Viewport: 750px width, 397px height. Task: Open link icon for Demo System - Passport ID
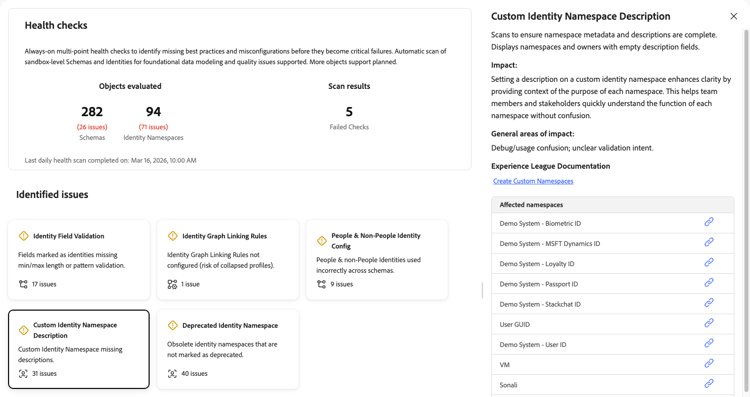click(709, 283)
